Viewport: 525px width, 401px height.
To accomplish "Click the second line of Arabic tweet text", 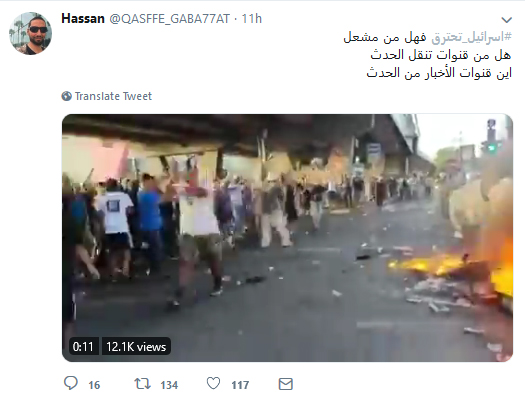I will [x=441, y=55].
